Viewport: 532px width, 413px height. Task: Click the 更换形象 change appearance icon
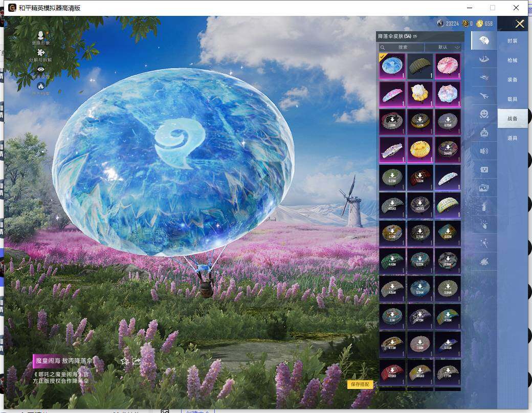click(x=41, y=35)
